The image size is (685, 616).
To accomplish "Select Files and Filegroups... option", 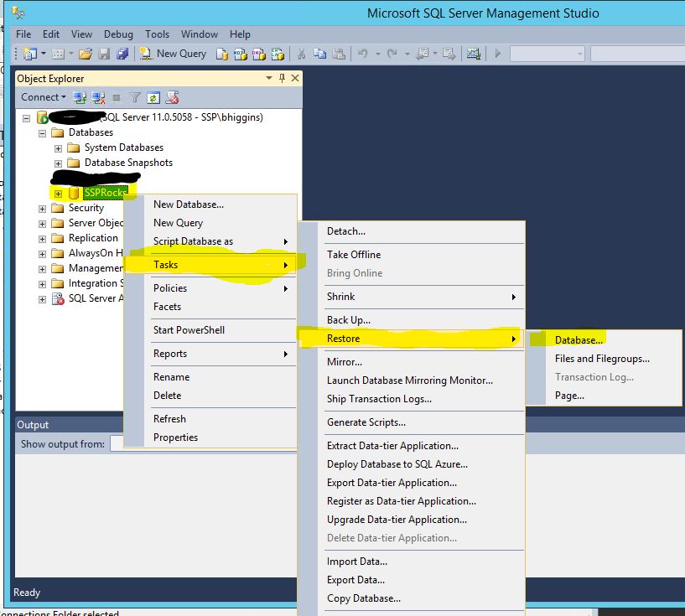I will 602,359.
